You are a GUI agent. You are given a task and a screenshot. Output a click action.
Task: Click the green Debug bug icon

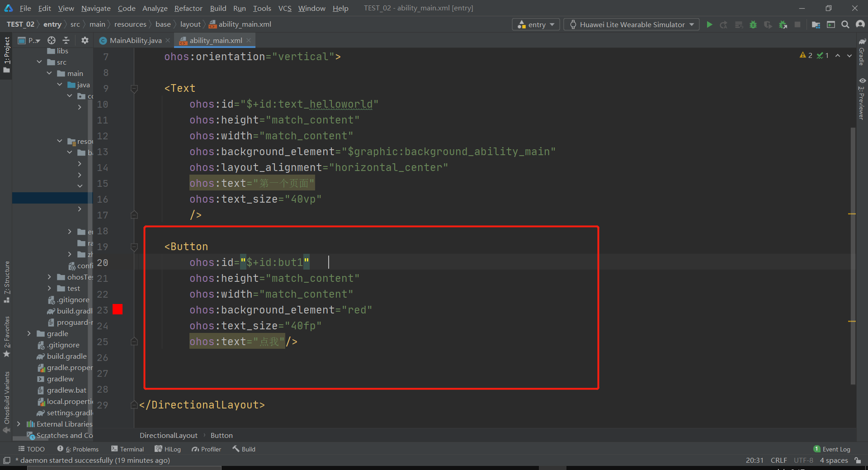pos(753,24)
